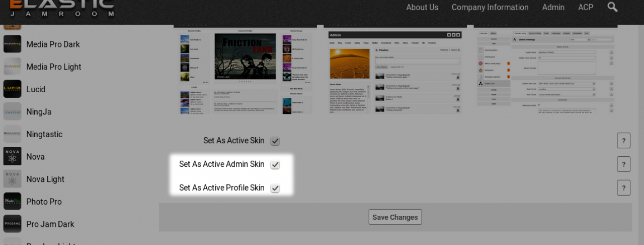
Task: Click the Save Changes button
Action: click(395, 217)
